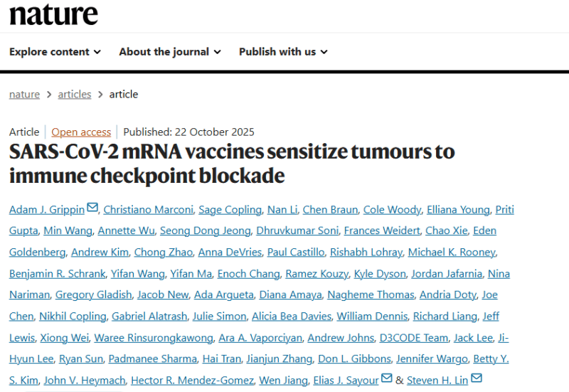Viewport: 569px width, 392px height.
Task: Expand Publish with us menu
Action: click(283, 51)
